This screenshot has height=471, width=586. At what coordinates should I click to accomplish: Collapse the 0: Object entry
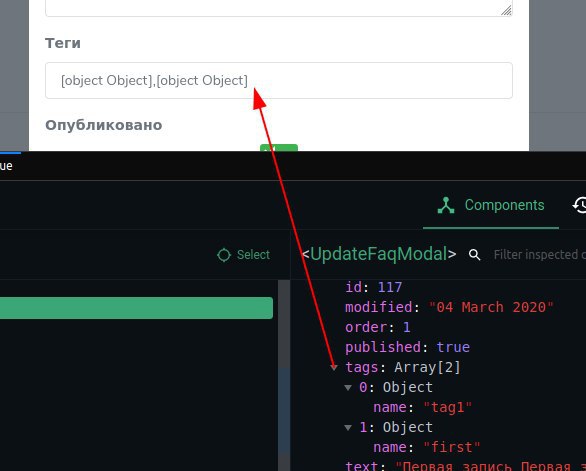click(x=348, y=388)
